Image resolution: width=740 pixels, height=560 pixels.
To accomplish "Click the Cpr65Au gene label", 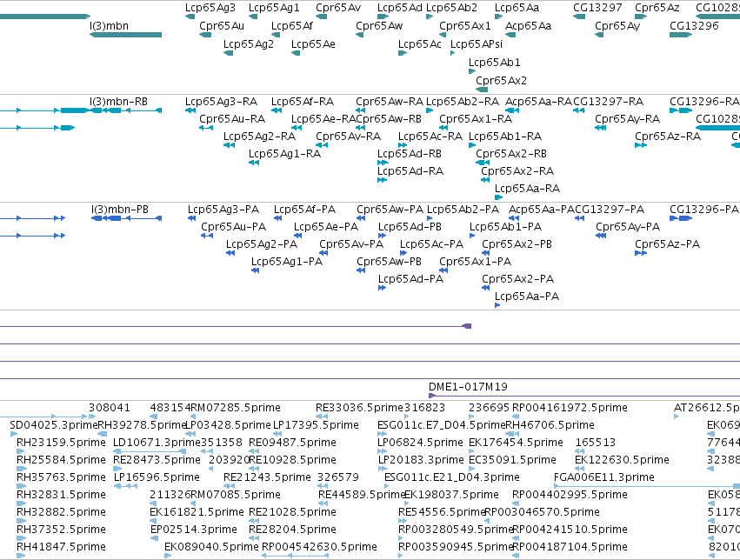I will pos(222,26).
